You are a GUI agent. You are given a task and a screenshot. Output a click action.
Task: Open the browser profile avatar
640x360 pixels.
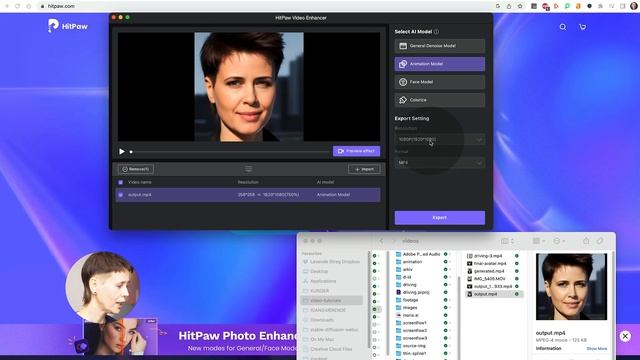[633, 6]
